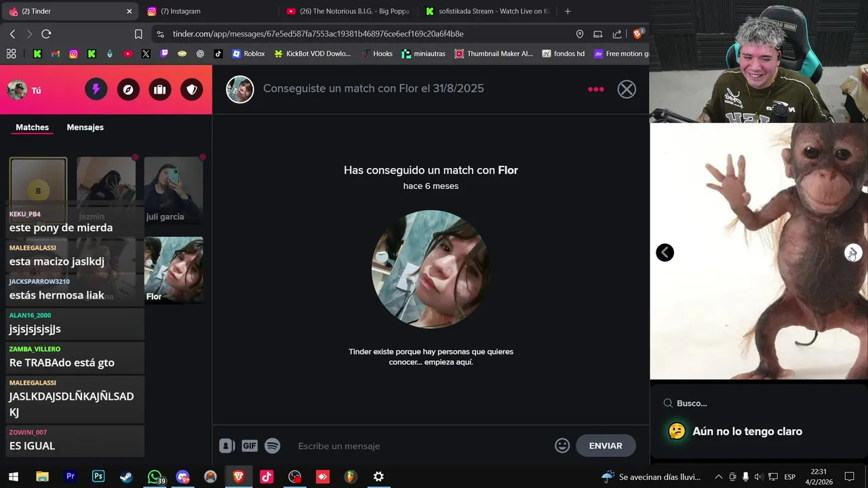Show the next photo with the right arrow
Screen dimensions: 868x488
[x=853, y=252]
